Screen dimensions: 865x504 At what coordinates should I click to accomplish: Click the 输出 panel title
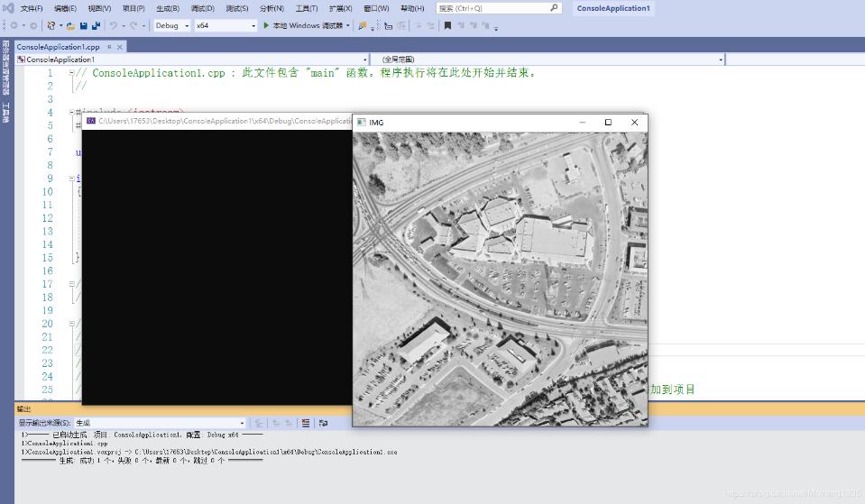23,408
